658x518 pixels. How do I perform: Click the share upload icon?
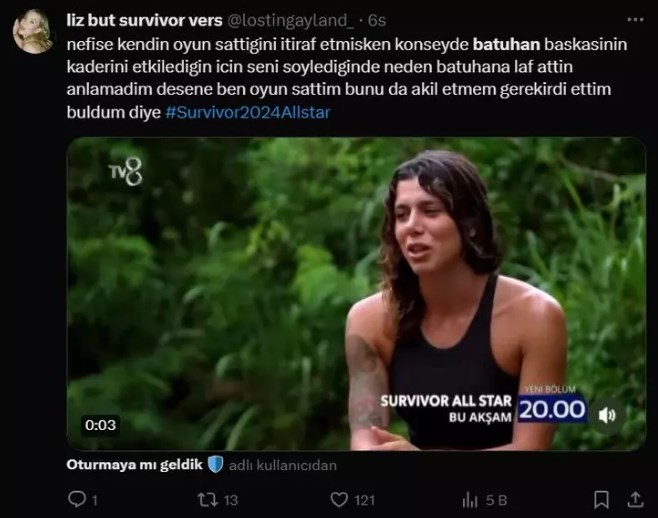635,500
